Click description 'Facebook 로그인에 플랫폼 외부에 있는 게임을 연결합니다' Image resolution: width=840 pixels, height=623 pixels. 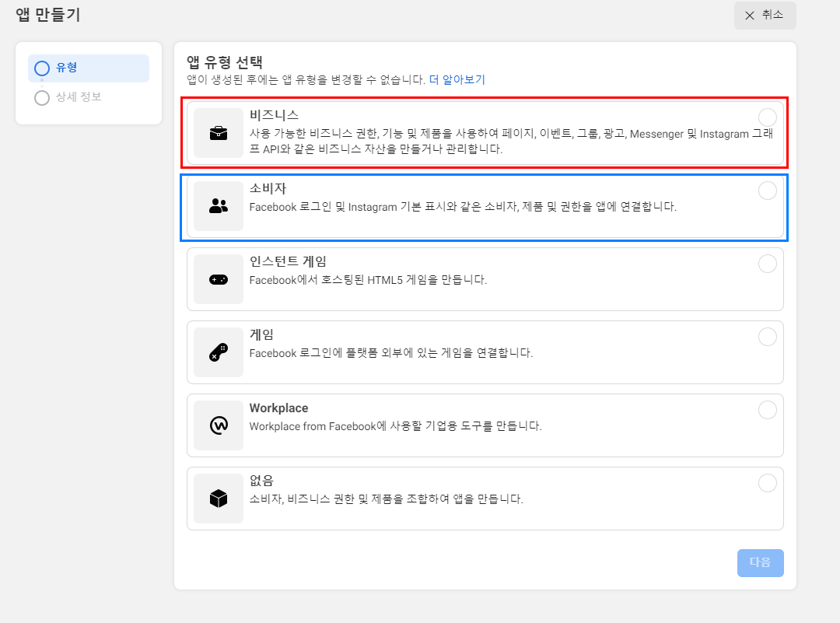[391, 353]
